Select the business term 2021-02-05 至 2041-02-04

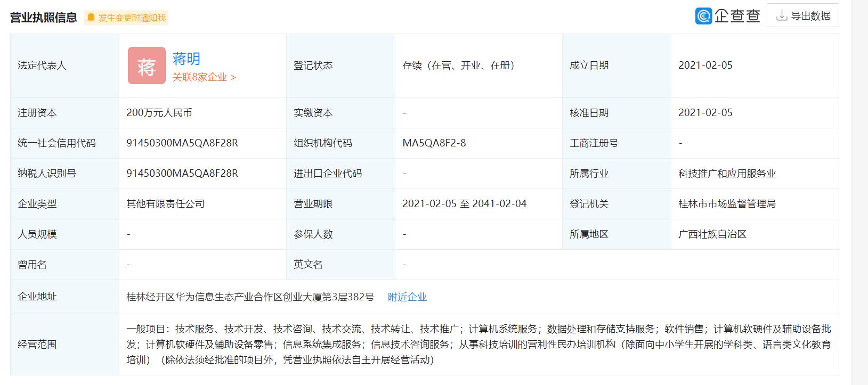coord(464,204)
